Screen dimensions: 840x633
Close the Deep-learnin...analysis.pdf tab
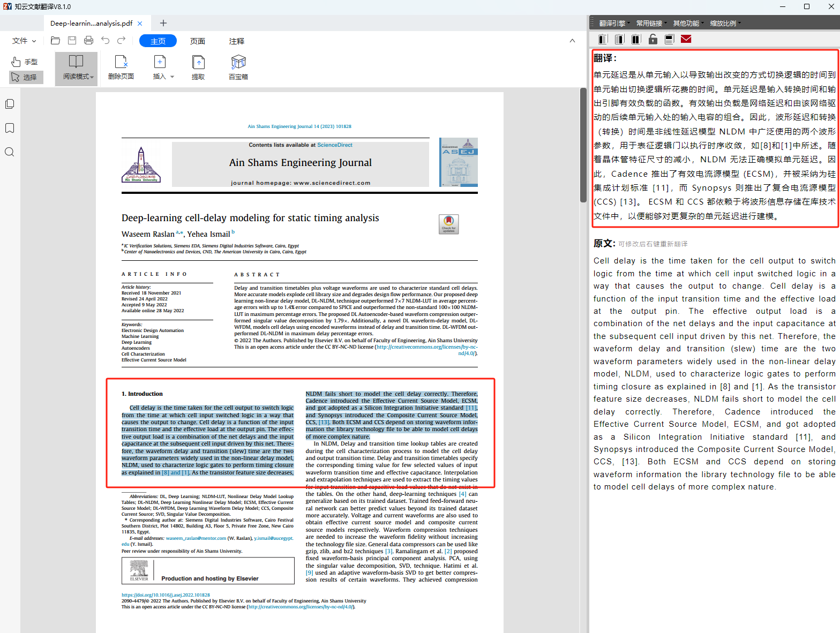tap(140, 24)
